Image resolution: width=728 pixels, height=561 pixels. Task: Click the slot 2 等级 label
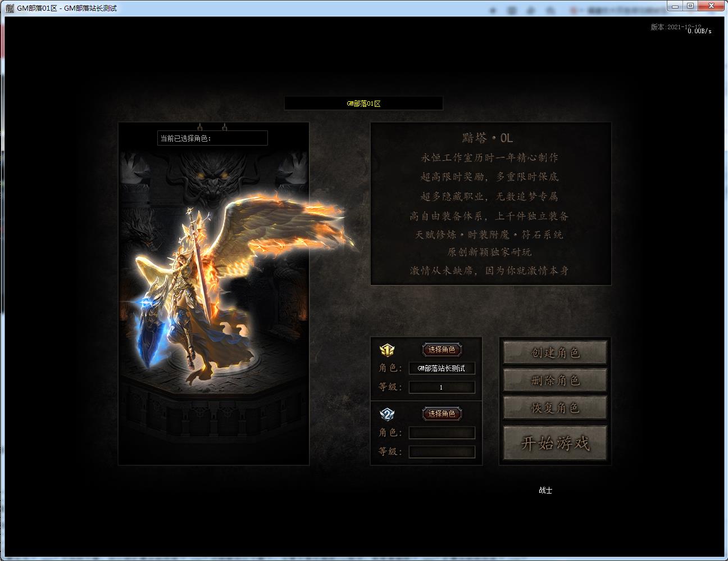click(390, 451)
